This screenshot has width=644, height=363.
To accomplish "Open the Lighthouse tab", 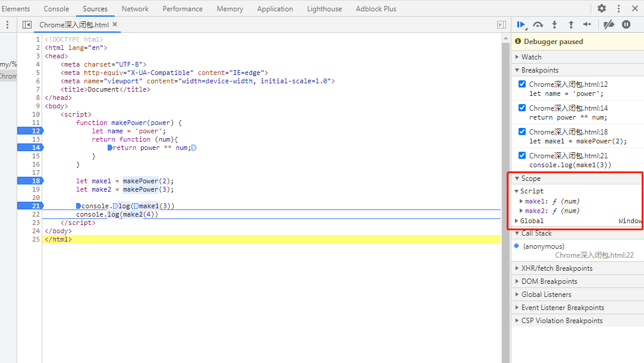I will [x=325, y=9].
